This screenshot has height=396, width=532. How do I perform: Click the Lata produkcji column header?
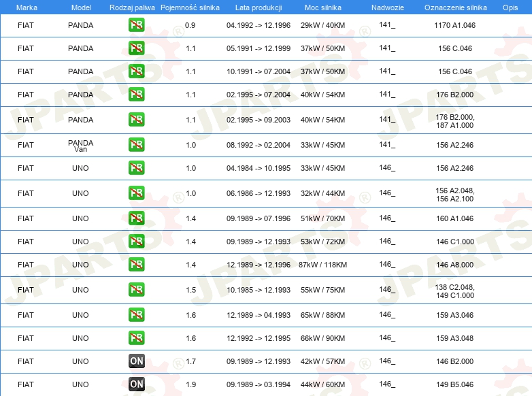[259, 7]
